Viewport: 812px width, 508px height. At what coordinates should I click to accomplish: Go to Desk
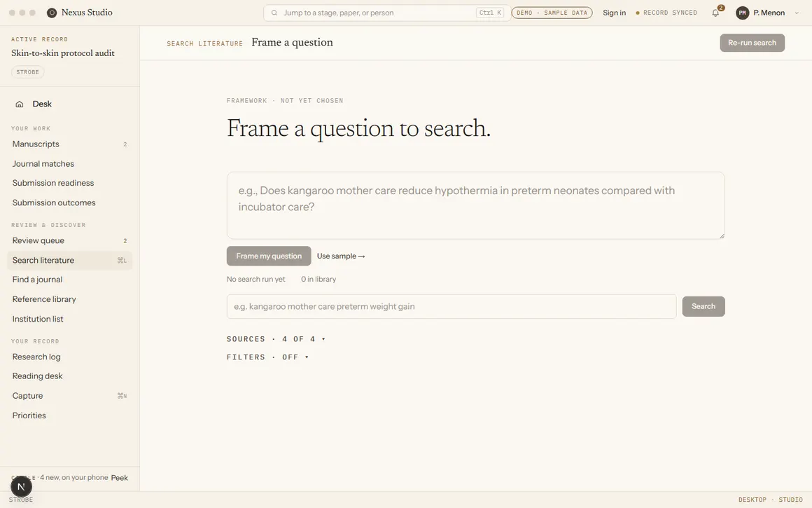(x=69, y=104)
